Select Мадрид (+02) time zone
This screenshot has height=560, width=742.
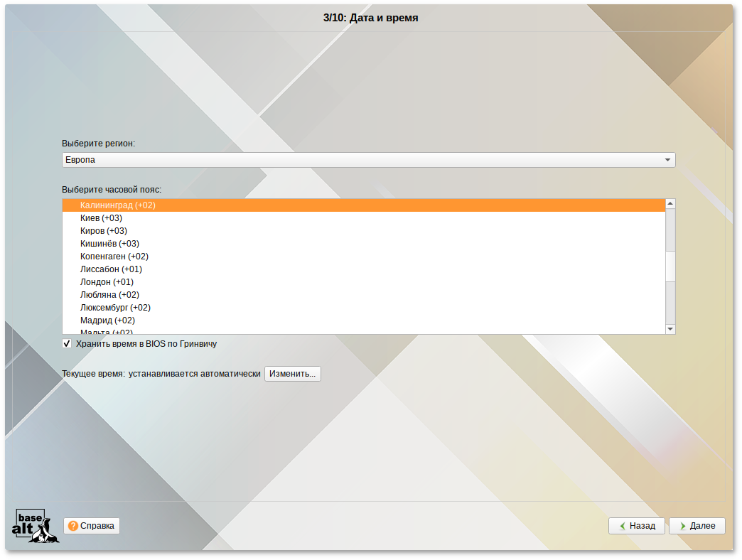point(107,321)
